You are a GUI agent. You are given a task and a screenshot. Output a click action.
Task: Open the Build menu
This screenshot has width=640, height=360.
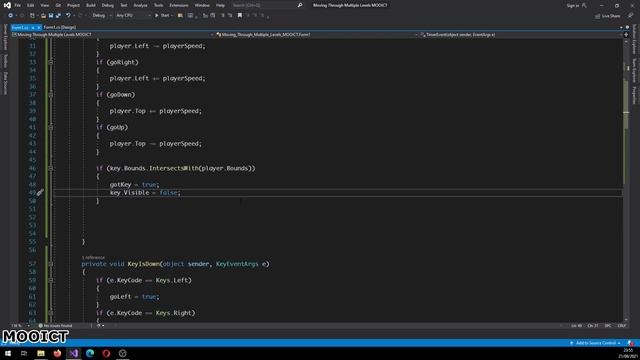coord(91,5)
